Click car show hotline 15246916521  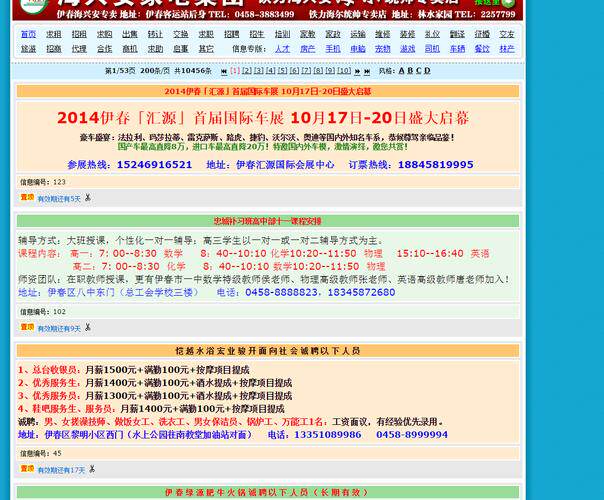pos(154,165)
